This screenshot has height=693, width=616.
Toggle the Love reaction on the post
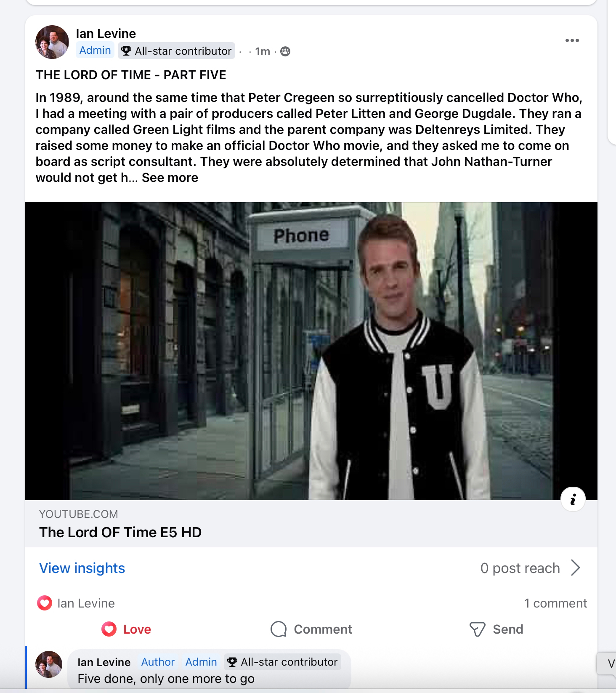[126, 629]
